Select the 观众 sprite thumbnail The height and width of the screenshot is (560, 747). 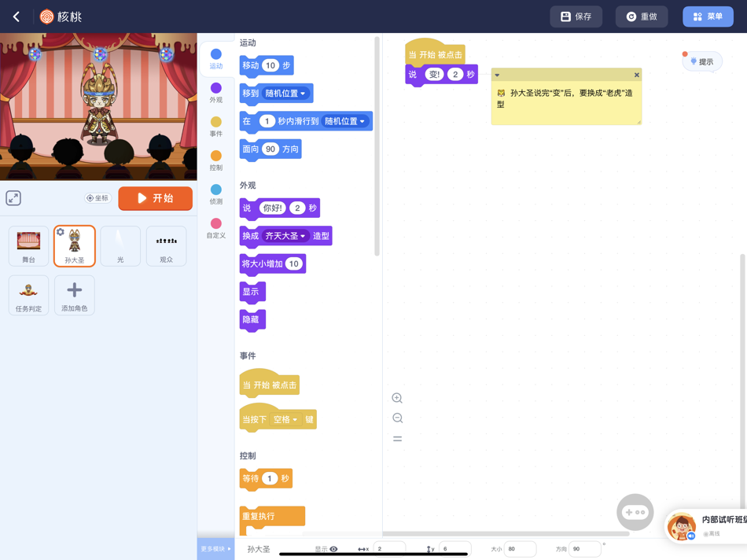pyautogui.click(x=166, y=246)
